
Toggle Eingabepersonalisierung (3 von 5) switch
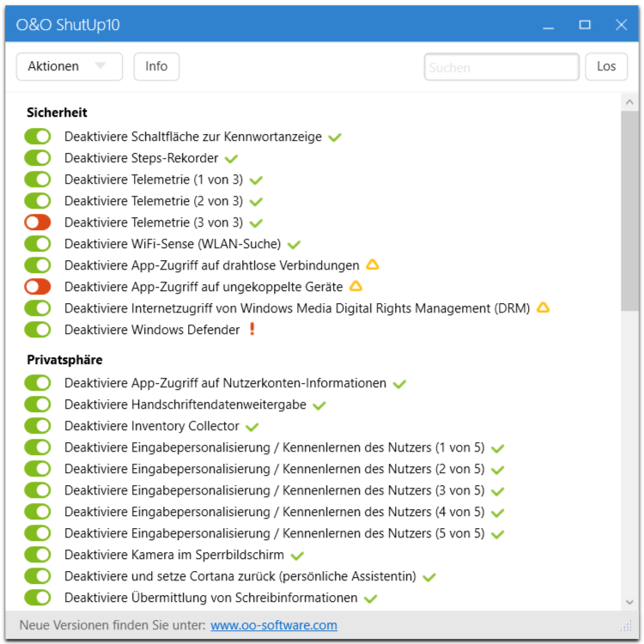click(x=38, y=490)
